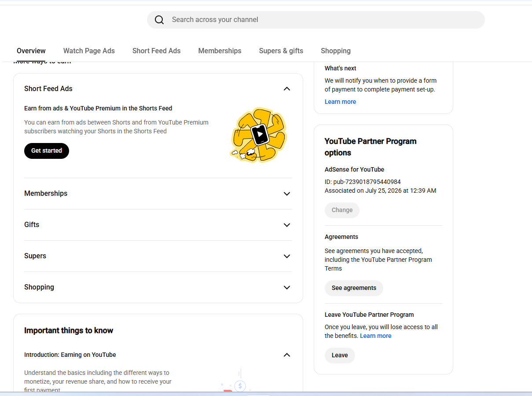Click the YouTube Partner Program options heading
The height and width of the screenshot is (396, 532).
coord(371,147)
